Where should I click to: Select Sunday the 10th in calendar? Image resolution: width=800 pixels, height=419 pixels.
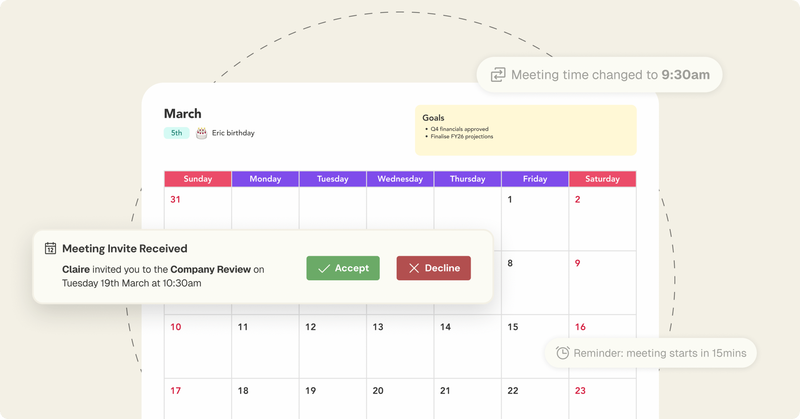coord(198,347)
